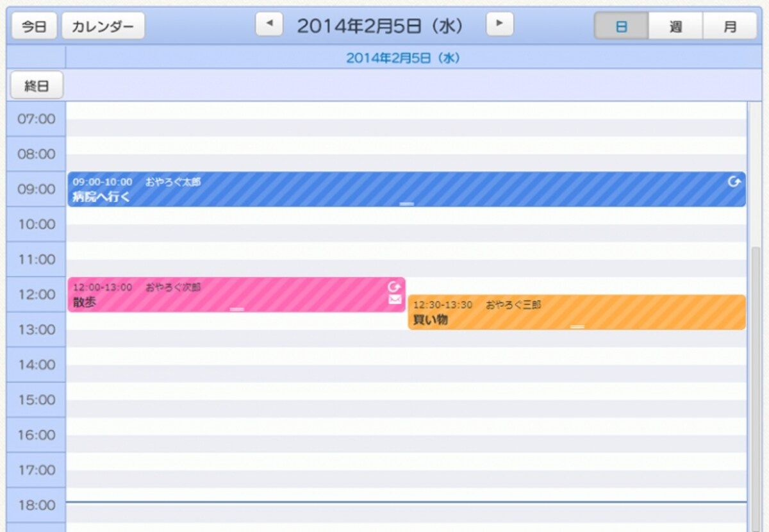The height and width of the screenshot is (532, 769).
Task: Open the orange 買い物 event
Action: tap(577, 312)
